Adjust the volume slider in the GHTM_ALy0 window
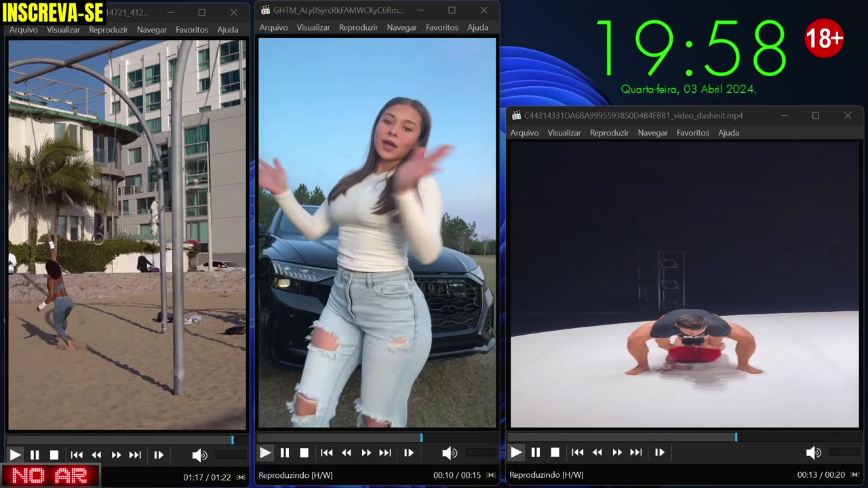Screen dimensions: 868x488 pyautogui.click(x=480, y=452)
